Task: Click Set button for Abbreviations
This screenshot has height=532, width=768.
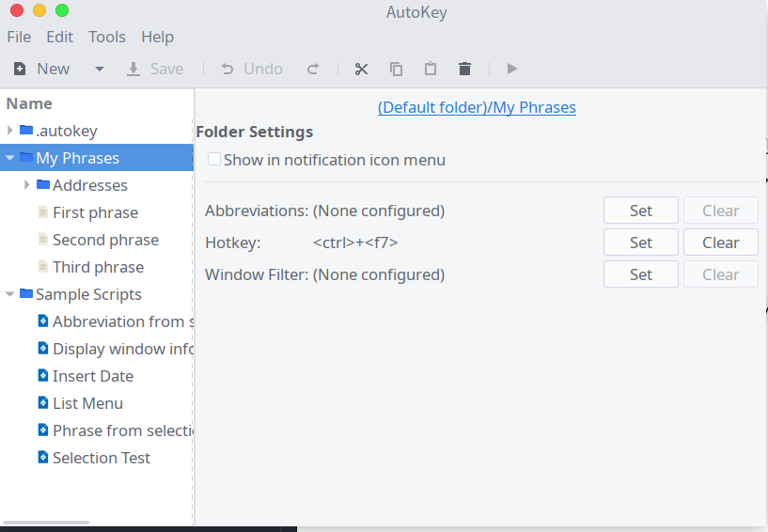Action: click(x=641, y=211)
